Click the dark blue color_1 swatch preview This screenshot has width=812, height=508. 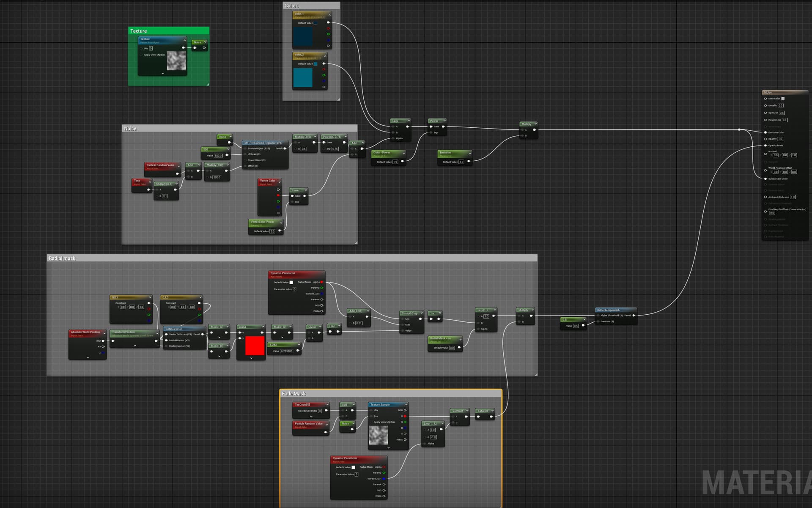point(303,36)
